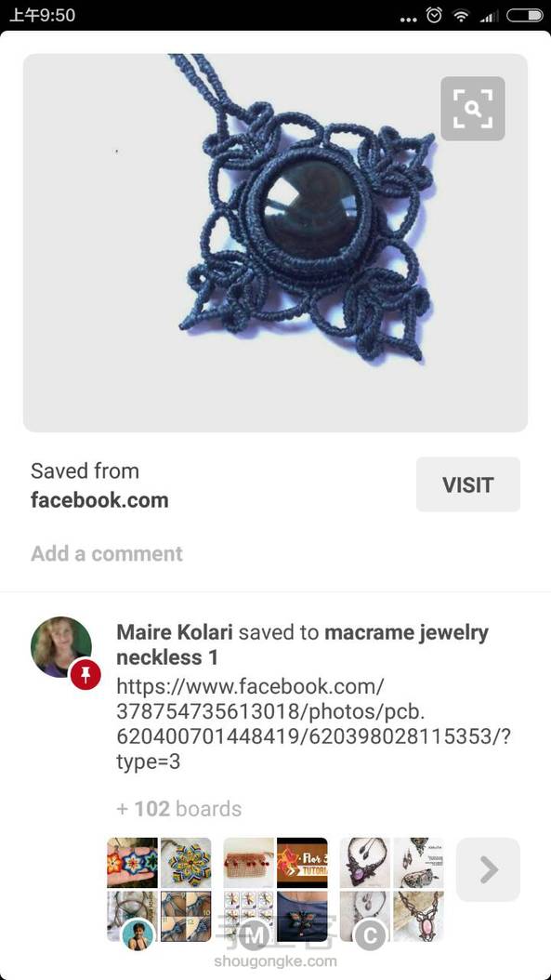Image resolution: width=551 pixels, height=980 pixels.
Task: Open the first board with flower macrame thumbnails
Action: 159,890
